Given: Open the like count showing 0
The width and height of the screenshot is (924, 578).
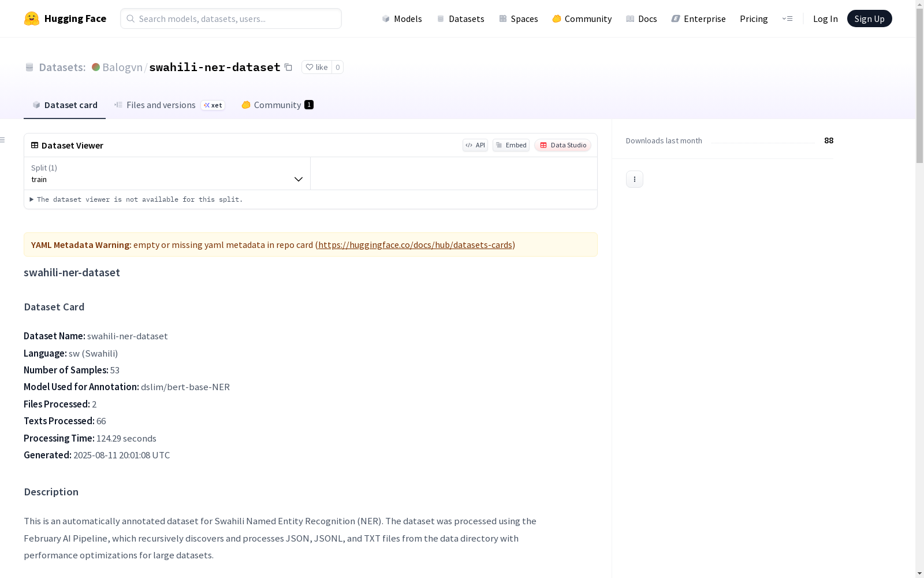Looking at the screenshot, I should (x=338, y=67).
